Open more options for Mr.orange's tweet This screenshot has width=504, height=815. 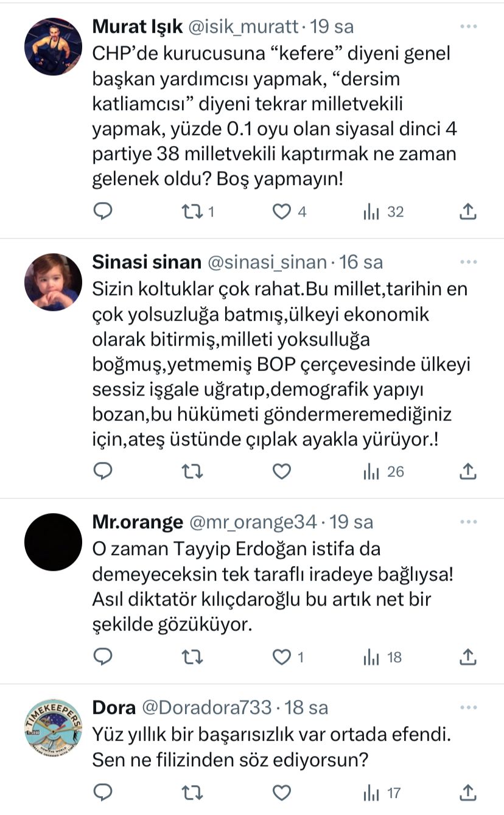tap(468, 522)
